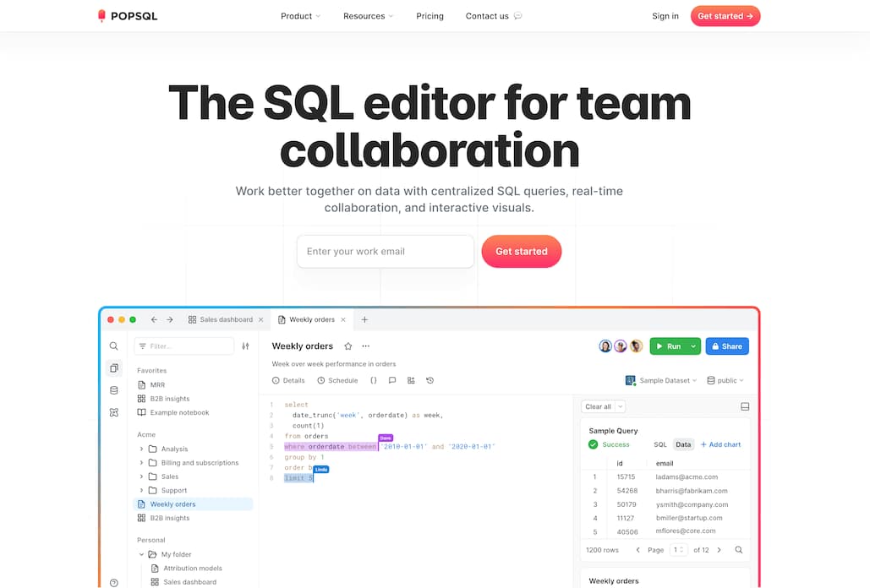Select Weekly orders in Acme list
Image resolution: width=870 pixels, height=588 pixels.
[194, 505]
